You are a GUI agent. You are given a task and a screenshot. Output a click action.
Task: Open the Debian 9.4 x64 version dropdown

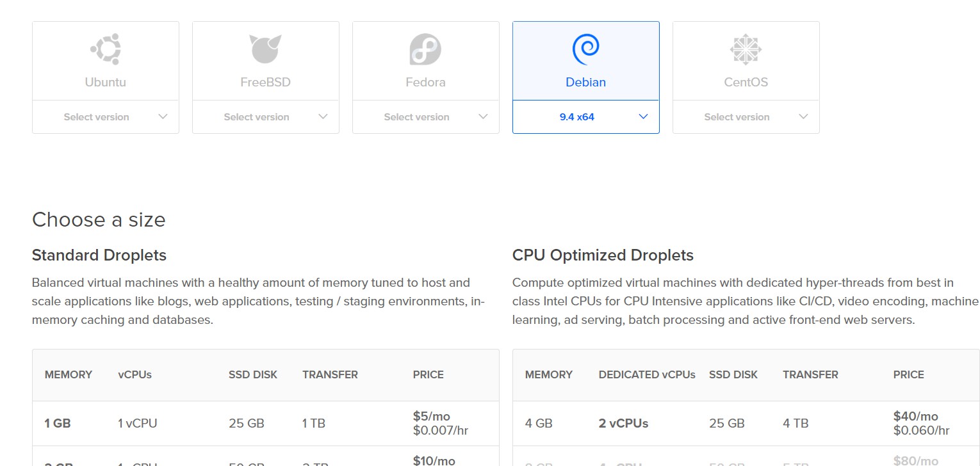585,117
